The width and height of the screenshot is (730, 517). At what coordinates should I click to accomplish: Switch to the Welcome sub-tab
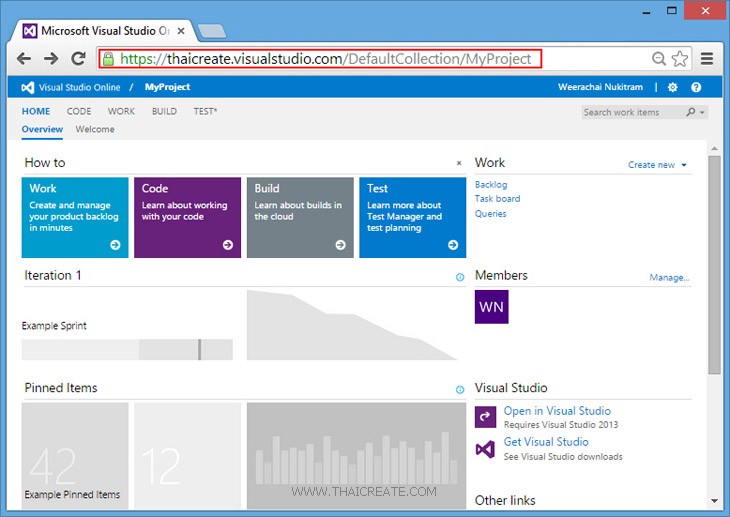pyautogui.click(x=95, y=129)
